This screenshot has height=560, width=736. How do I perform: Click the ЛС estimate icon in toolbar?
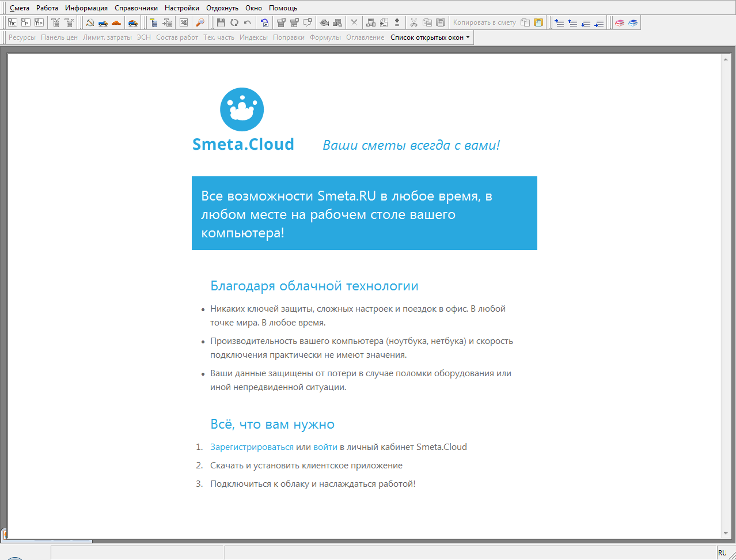click(12, 22)
